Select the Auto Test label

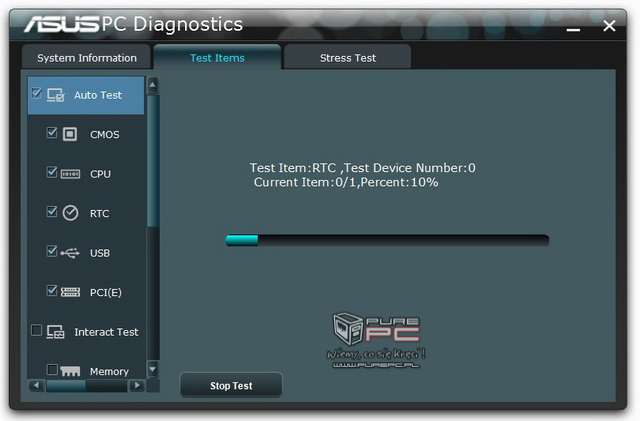click(98, 95)
